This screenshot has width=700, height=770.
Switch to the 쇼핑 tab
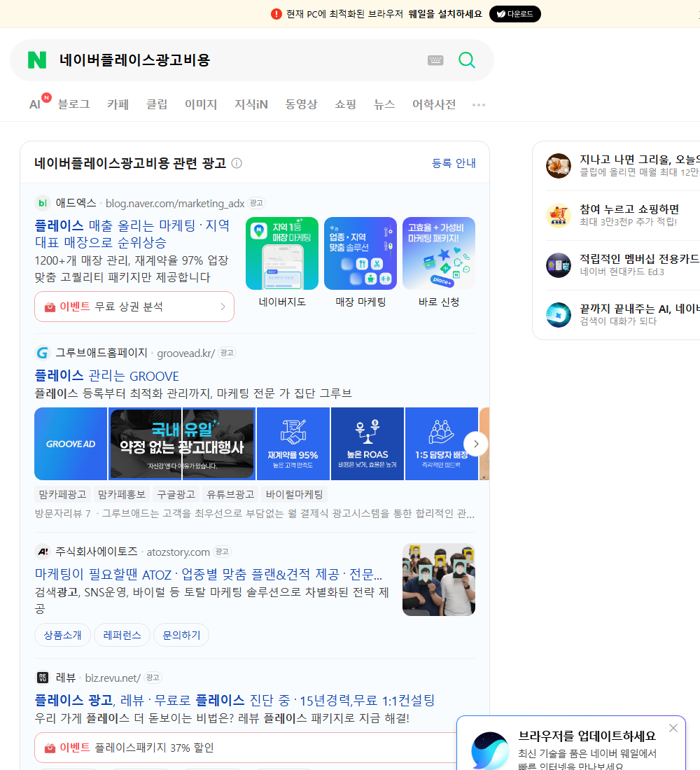tap(345, 104)
